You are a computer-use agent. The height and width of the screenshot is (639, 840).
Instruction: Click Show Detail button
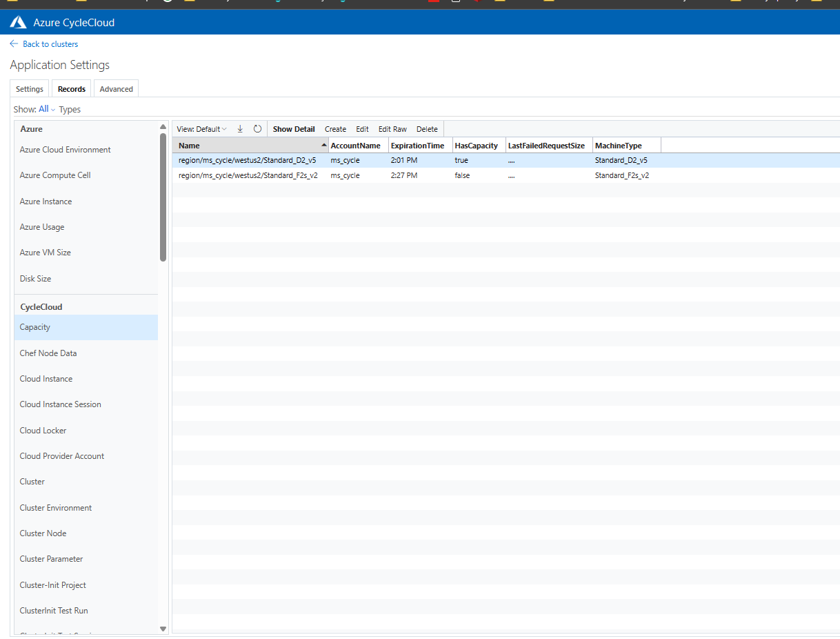tap(294, 129)
